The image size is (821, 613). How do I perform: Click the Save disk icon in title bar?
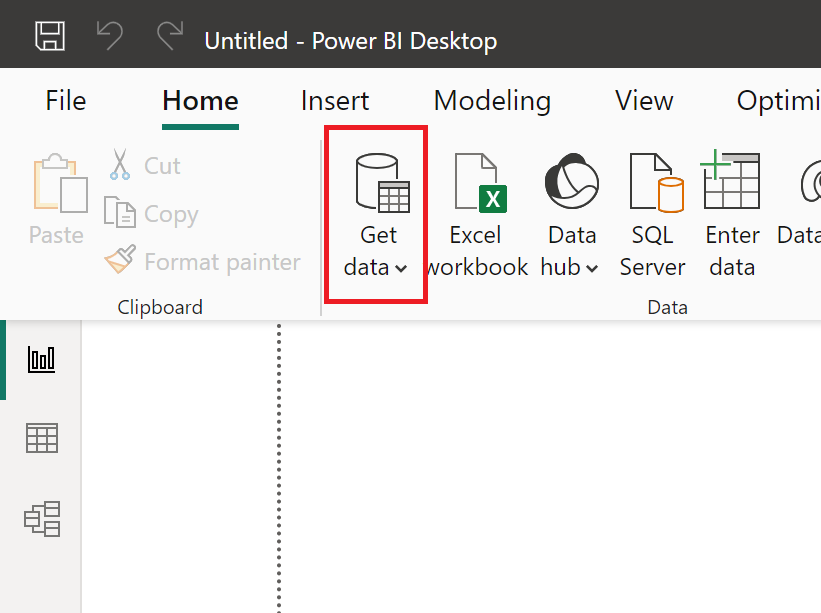(50, 36)
